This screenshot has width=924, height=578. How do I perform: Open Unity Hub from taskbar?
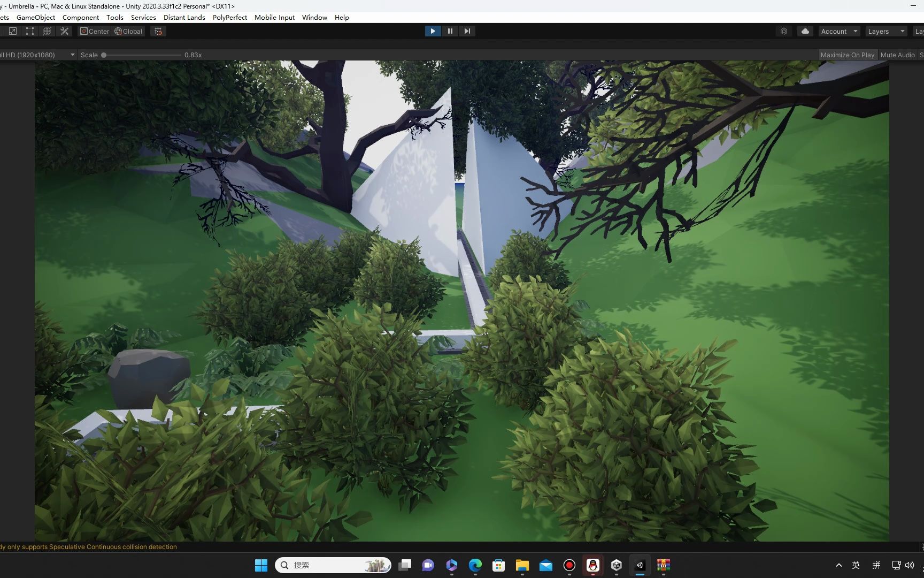(616, 565)
